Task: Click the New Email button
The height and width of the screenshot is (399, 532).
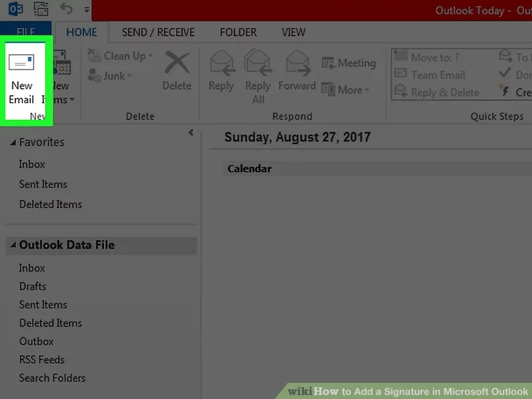Action: (x=22, y=79)
